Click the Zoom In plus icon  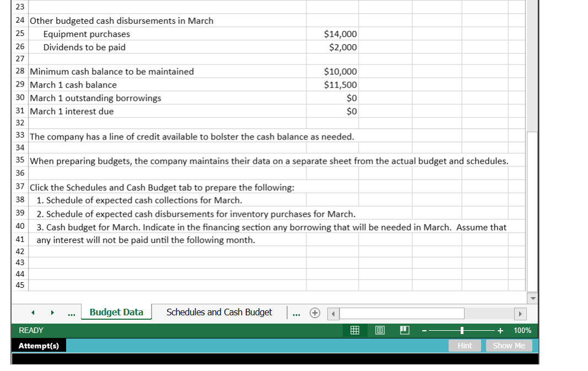click(500, 330)
